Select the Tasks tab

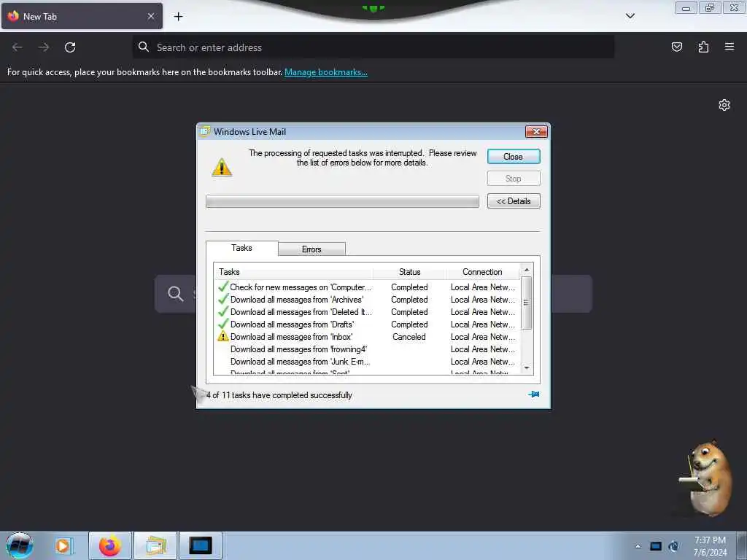pyautogui.click(x=241, y=248)
